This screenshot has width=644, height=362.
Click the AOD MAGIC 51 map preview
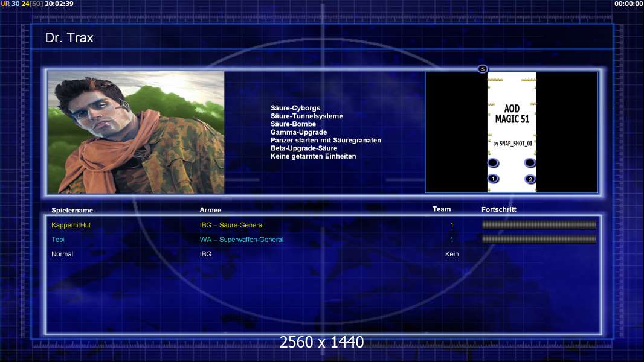[x=511, y=132]
